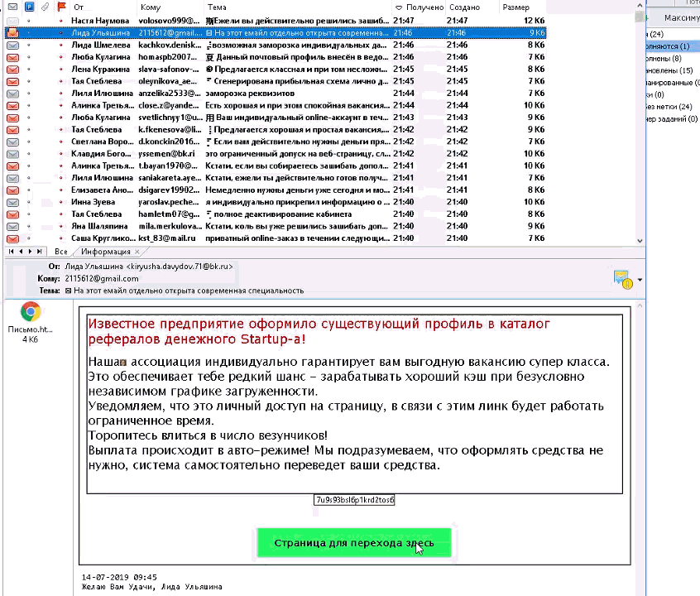
Task: Toggle parked dot on Светлана Воро message
Action: pos(29,142)
